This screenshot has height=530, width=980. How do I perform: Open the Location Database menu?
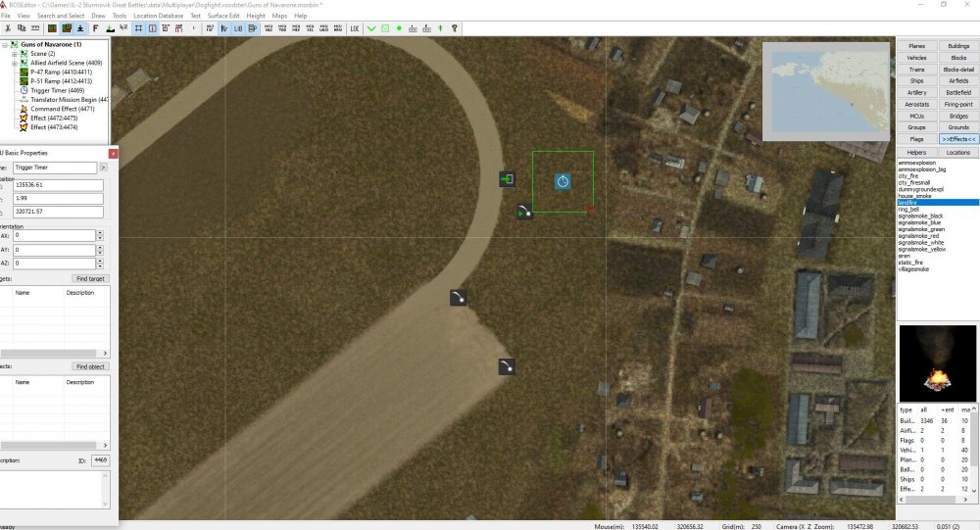pos(158,16)
